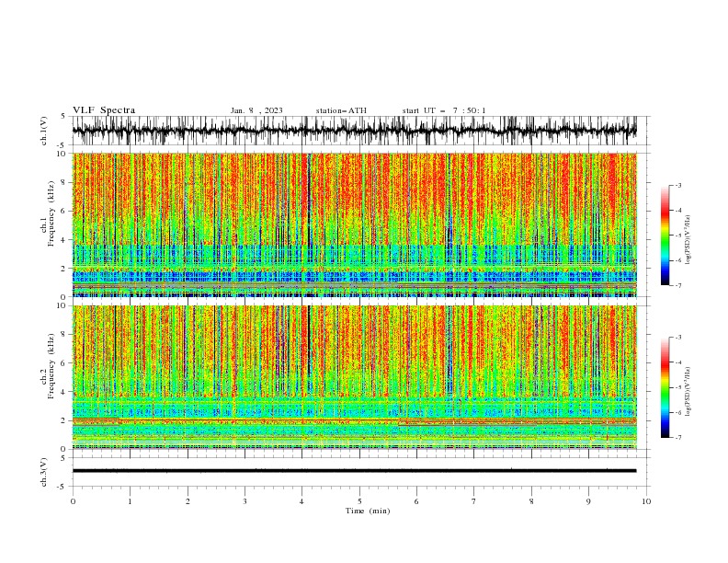
Task: Click the time axis tick label '2'
Action: tap(188, 501)
